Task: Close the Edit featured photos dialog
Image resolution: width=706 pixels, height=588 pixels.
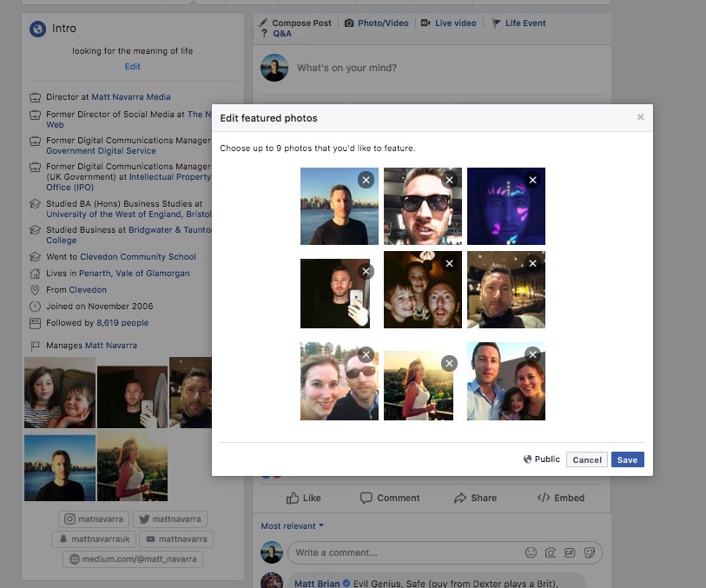Action: [640, 117]
